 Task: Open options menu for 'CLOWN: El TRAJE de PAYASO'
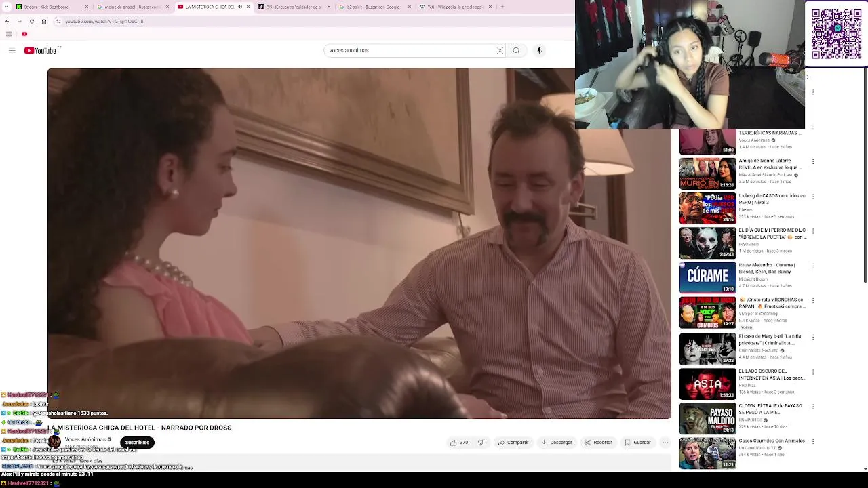click(812, 407)
